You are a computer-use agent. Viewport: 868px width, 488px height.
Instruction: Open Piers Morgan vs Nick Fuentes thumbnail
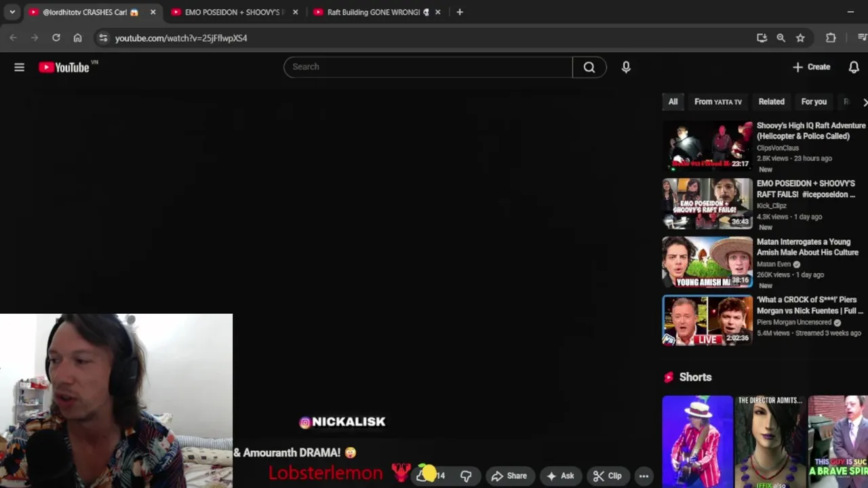707,321
